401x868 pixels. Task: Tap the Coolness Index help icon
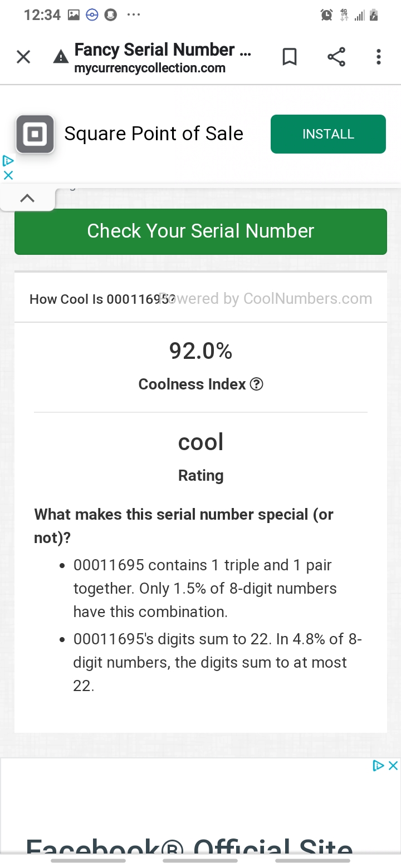pyautogui.click(x=256, y=384)
